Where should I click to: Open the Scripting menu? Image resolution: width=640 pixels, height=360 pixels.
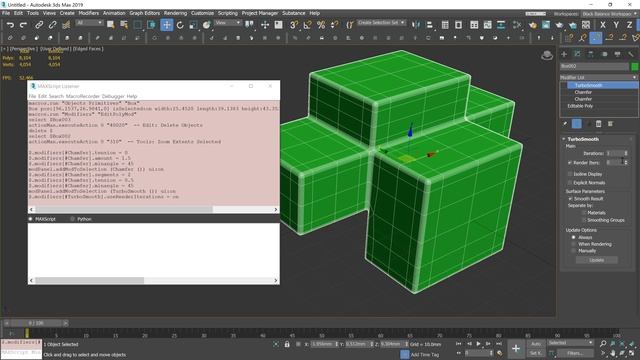click(x=227, y=13)
